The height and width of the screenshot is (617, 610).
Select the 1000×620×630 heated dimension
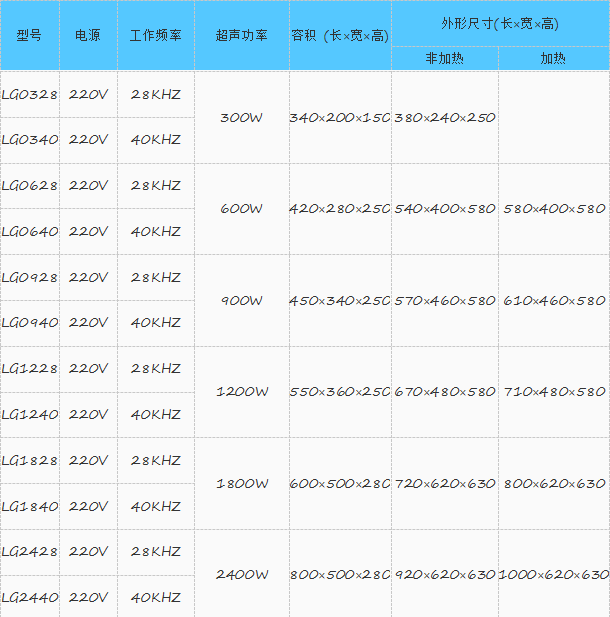point(553,575)
